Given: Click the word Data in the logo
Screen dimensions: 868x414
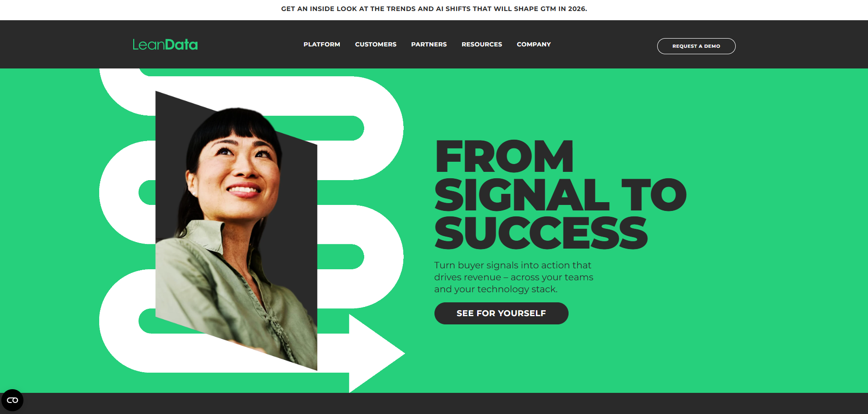Looking at the screenshot, I should pos(181,45).
